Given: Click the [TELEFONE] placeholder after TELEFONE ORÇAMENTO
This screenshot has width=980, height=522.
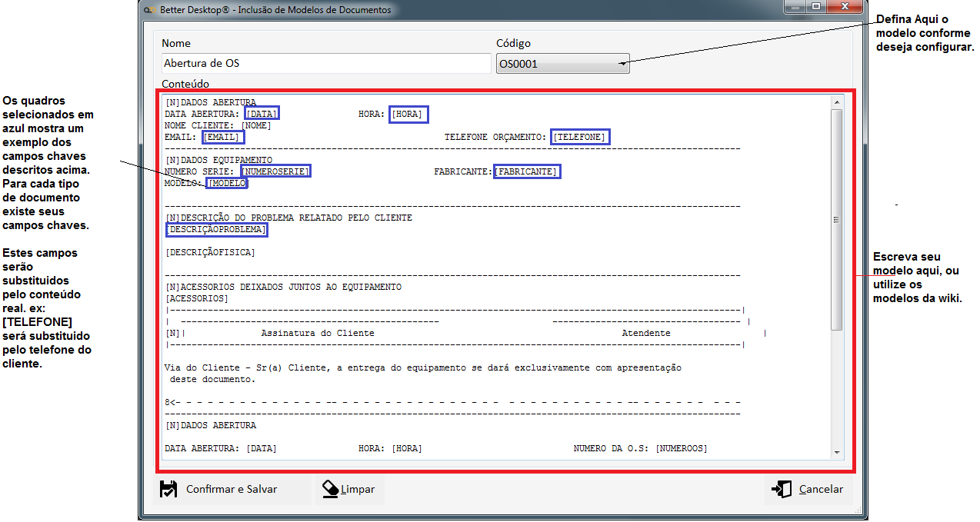Looking at the screenshot, I should point(580,137).
